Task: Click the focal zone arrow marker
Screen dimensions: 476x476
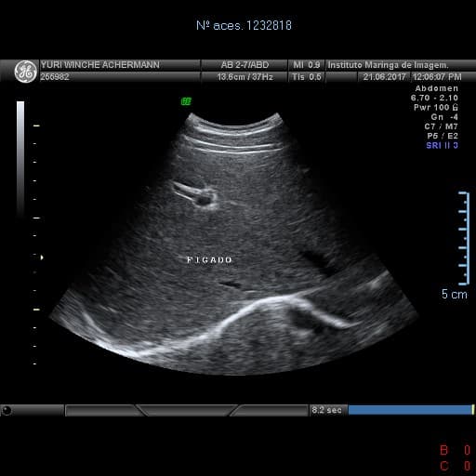Action: (42, 258)
